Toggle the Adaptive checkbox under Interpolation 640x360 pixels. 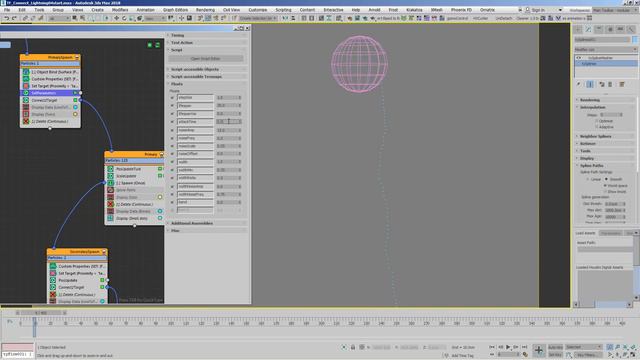(596, 127)
